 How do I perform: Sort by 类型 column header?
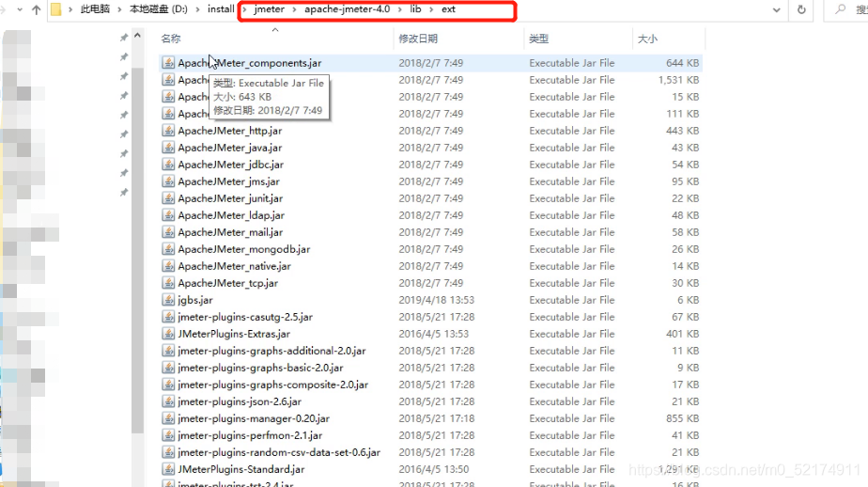538,39
